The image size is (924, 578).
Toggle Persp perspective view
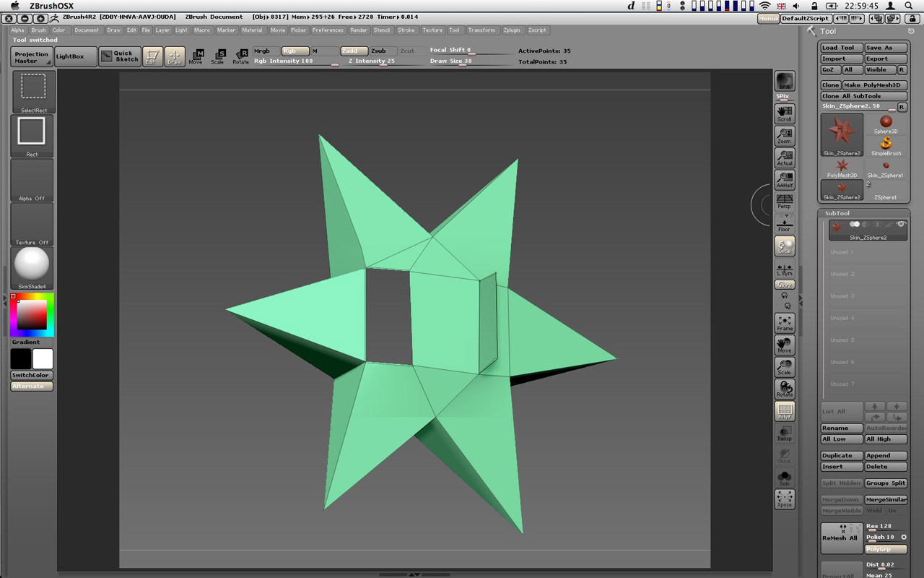coord(784,202)
